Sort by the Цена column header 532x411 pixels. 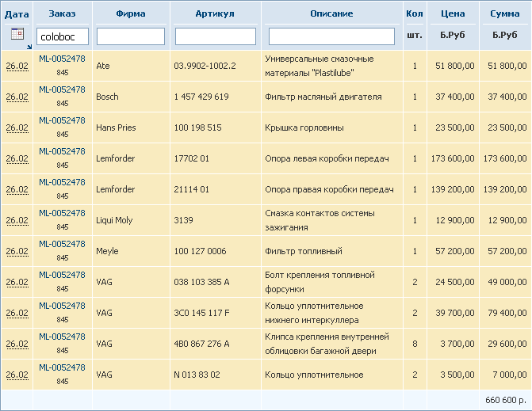(x=453, y=13)
